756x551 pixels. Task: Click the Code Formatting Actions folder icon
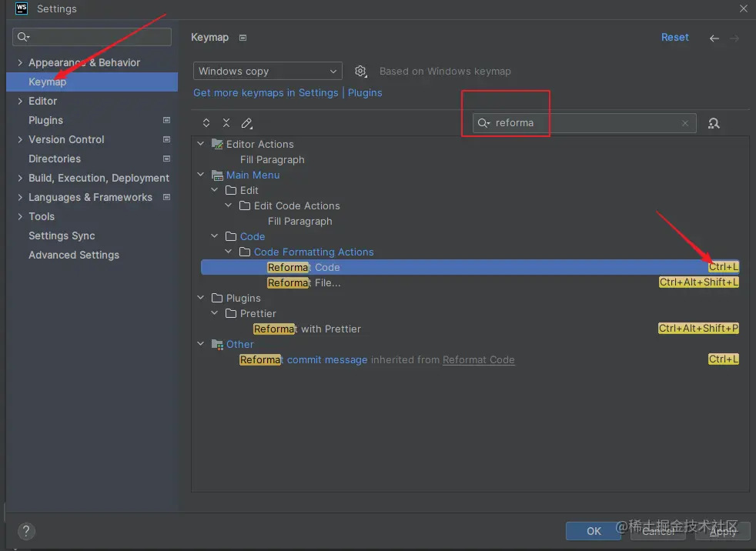click(245, 252)
